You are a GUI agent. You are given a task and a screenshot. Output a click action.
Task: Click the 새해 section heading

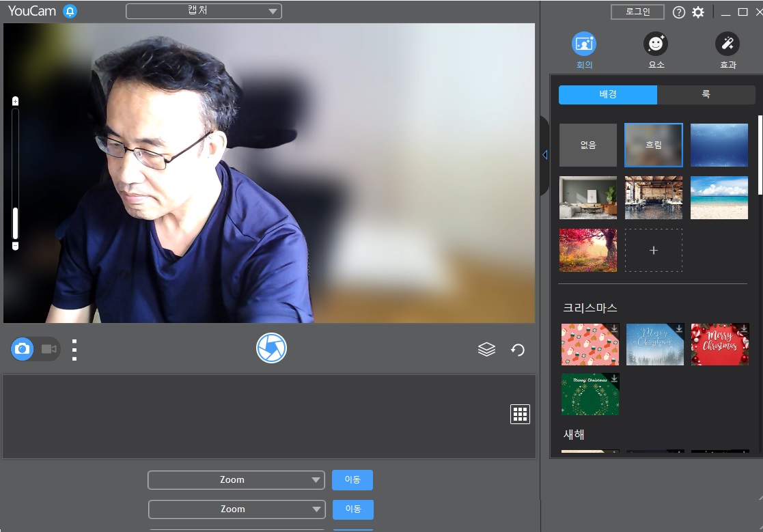[574, 434]
